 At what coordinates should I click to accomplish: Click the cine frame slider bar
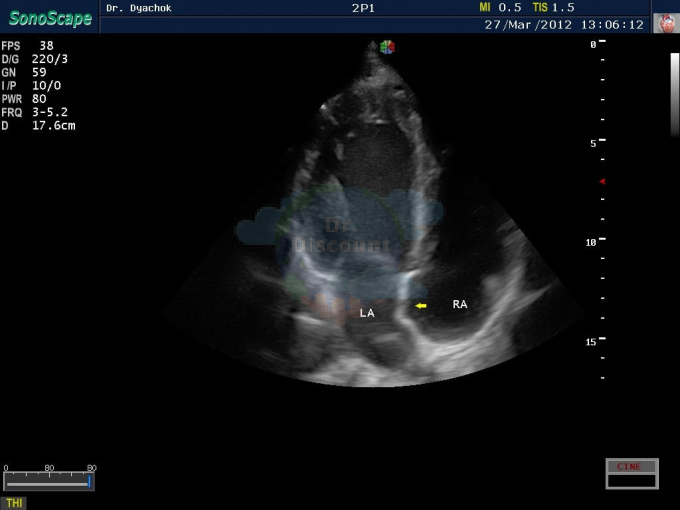tap(49, 482)
